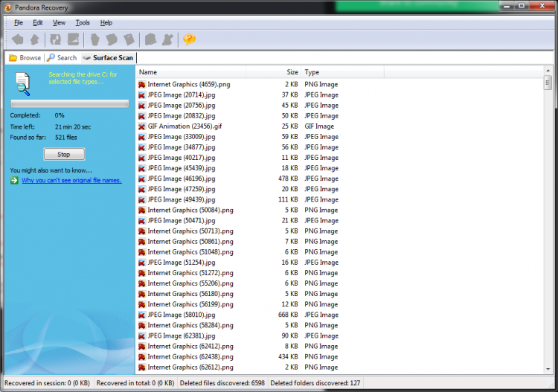
Task: Click icon of Internet Graphics (55206).png
Action: [x=142, y=283]
